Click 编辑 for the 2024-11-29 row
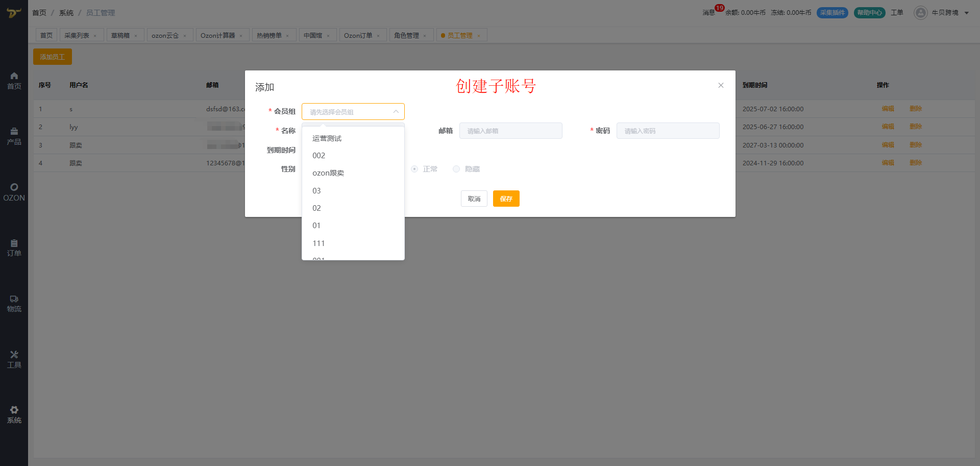This screenshot has width=980, height=466. coord(888,163)
